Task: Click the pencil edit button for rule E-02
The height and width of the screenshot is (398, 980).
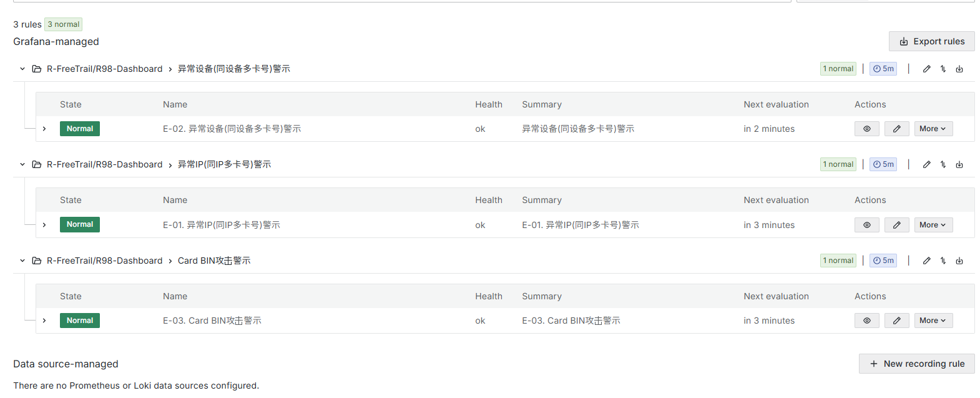Action: click(896, 129)
